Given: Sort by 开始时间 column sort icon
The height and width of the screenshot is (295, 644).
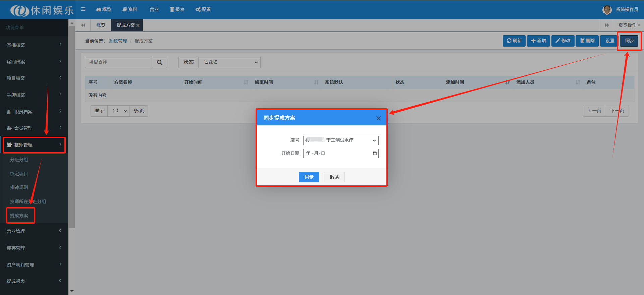Looking at the screenshot, I should 246,82.
